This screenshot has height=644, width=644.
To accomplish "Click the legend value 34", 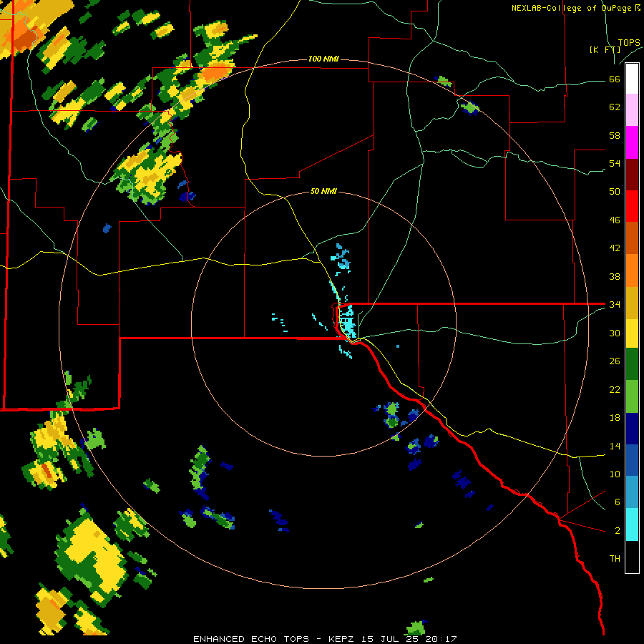I will (x=615, y=305).
